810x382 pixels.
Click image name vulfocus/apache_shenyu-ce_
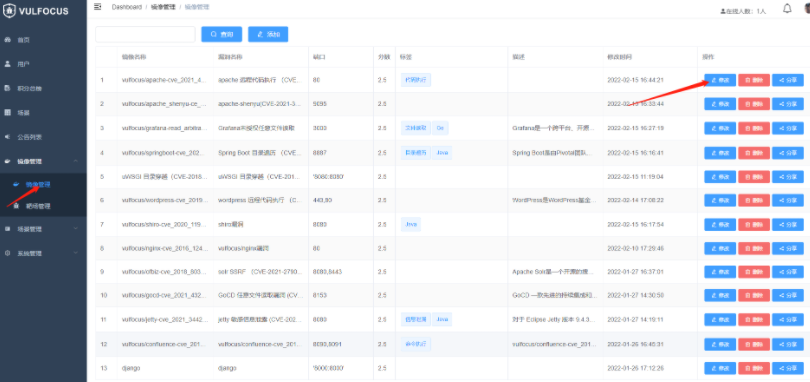(164, 104)
